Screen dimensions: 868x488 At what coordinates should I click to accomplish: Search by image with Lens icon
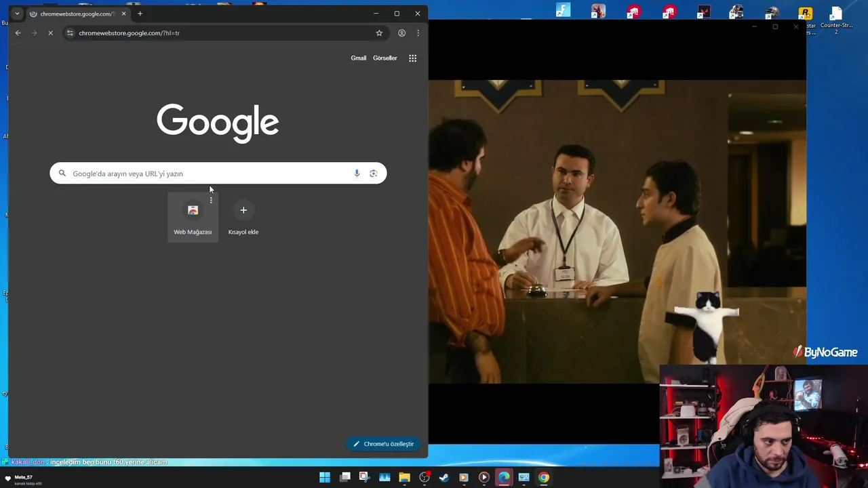pos(373,174)
